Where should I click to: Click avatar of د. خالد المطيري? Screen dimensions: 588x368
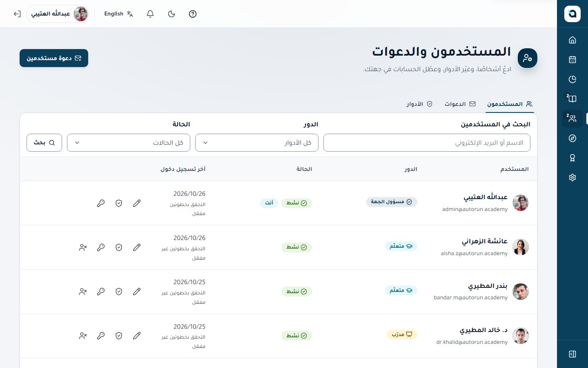pos(521,336)
